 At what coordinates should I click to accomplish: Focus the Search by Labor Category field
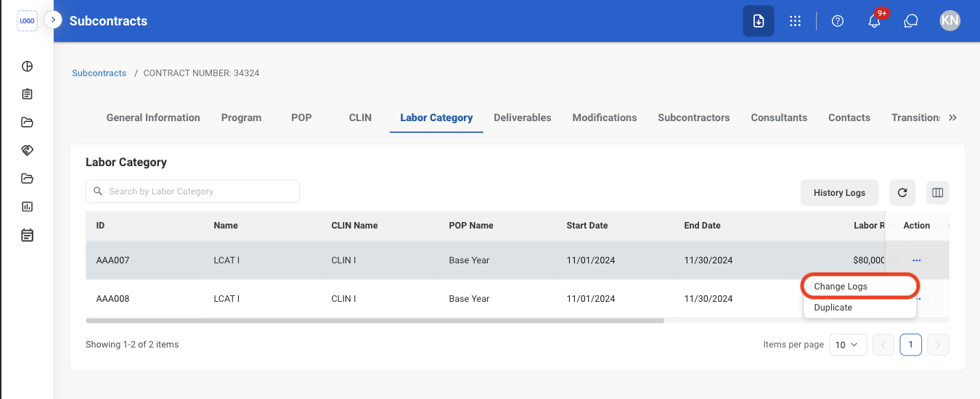click(192, 192)
